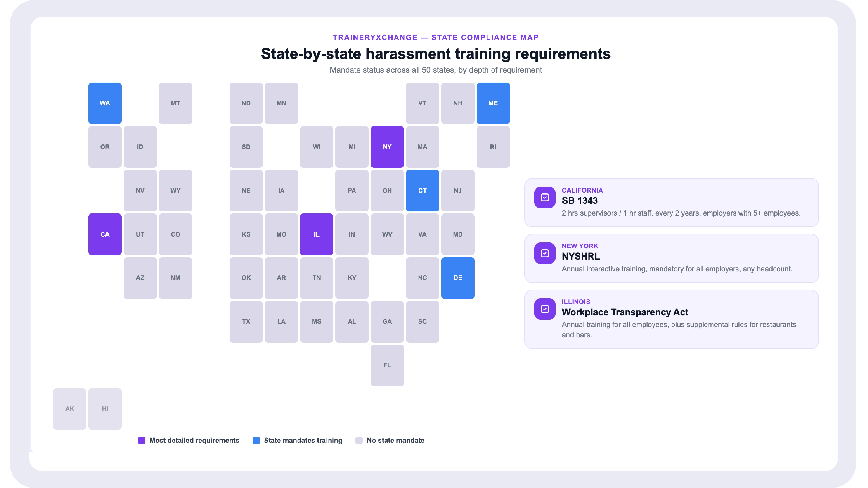
Task: Click the NV state tile
Action: click(x=140, y=191)
